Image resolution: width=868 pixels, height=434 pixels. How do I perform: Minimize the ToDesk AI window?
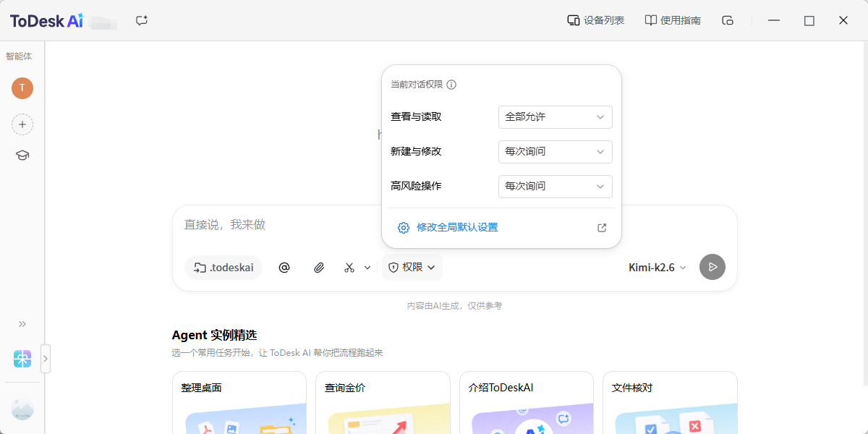775,20
